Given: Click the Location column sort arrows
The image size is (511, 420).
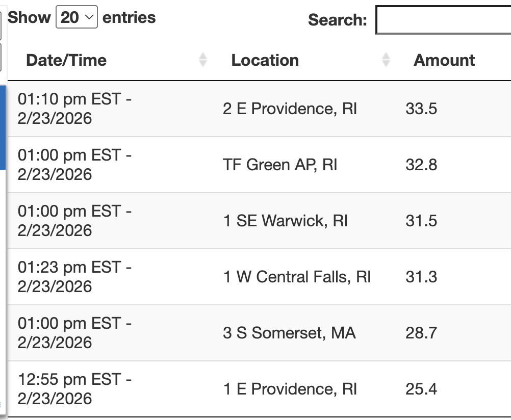Looking at the screenshot, I should [x=386, y=60].
